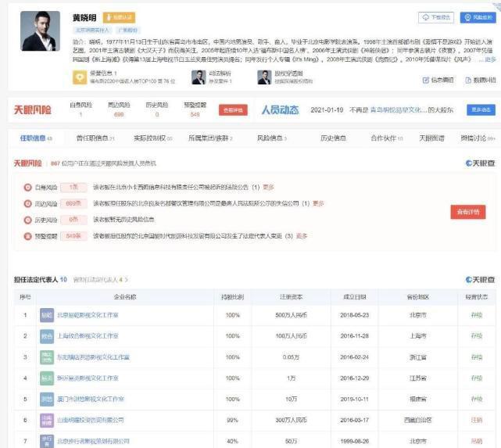The height and width of the screenshot is (448, 501).
Task: Click the 500万人民币 registered capital cell
Action: click(x=291, y=315)
